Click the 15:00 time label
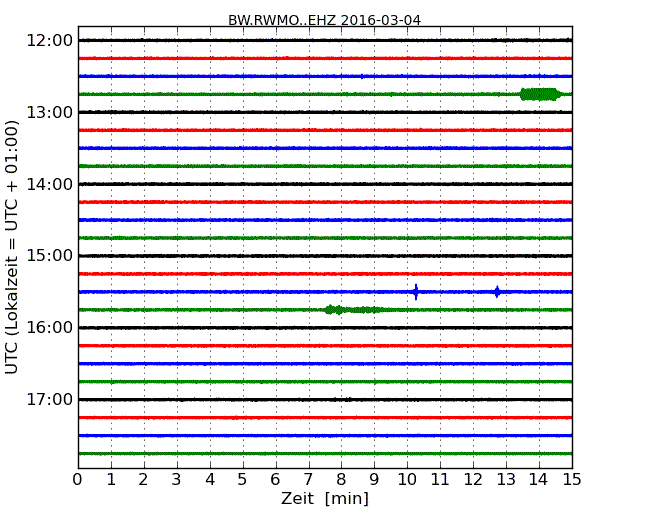The height and width of the screenshot is (520, 650). click(x=49, y=256)
